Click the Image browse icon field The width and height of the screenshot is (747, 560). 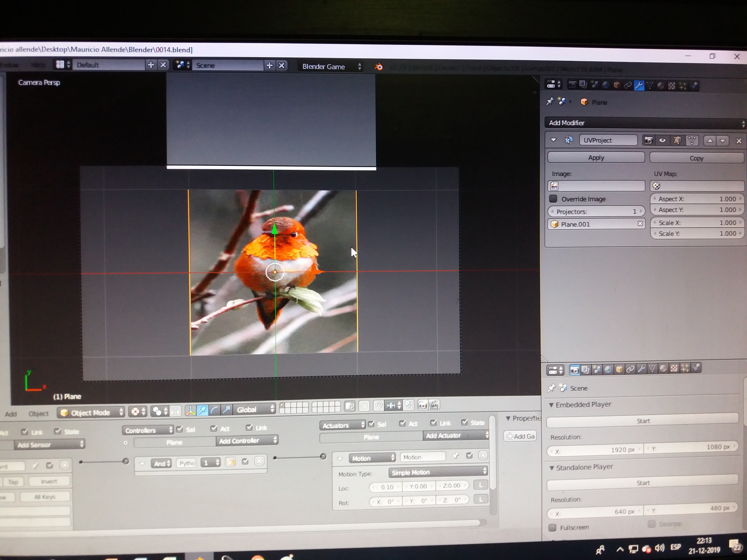pyautogui.click(x=596, y=186)
